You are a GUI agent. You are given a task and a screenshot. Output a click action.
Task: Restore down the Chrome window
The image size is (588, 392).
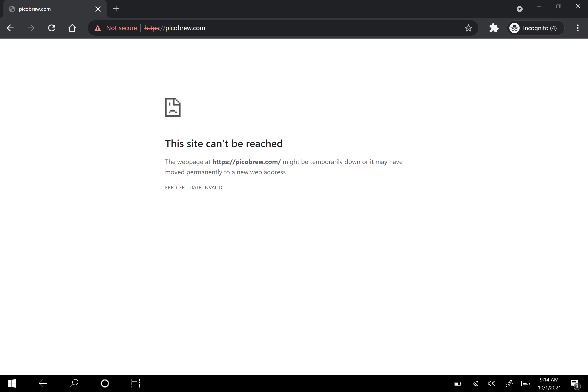tap(558, 6)
